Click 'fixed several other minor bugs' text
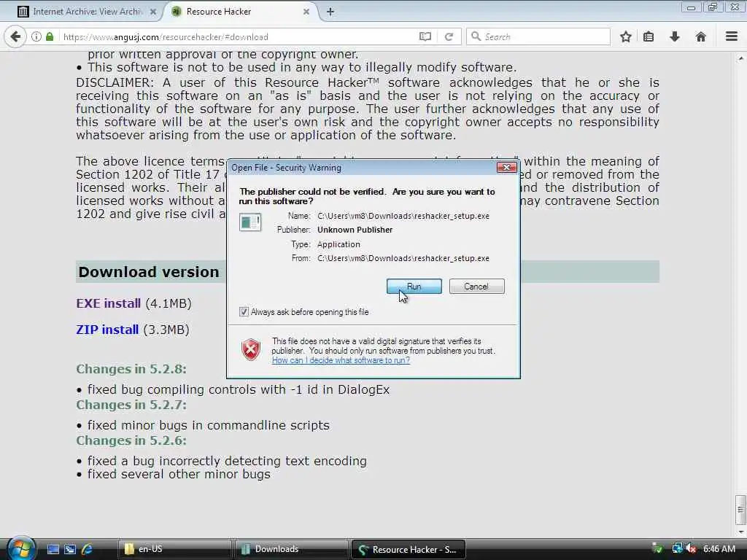 pos(179,474)
